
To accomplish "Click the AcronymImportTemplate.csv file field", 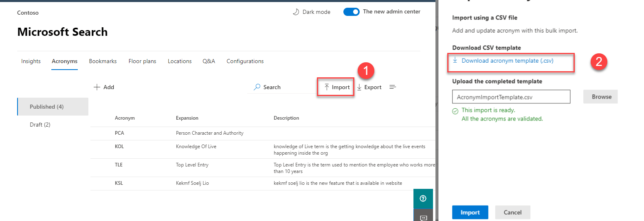I will pos(511,97).
